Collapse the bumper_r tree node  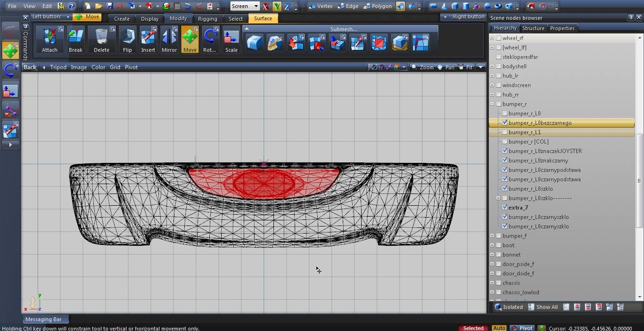tap(492, 104)
